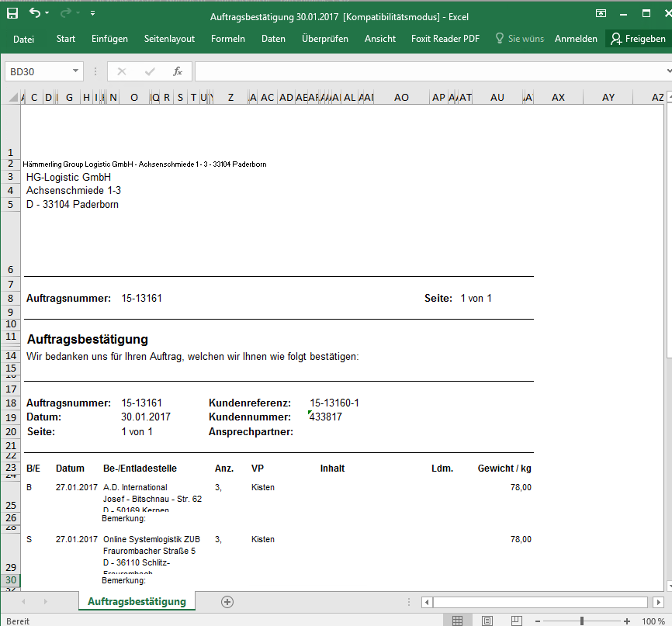This screenshot has width=672, height=626.
Task: Click the Anmelden sign-in link
Action: coord(576,39)
